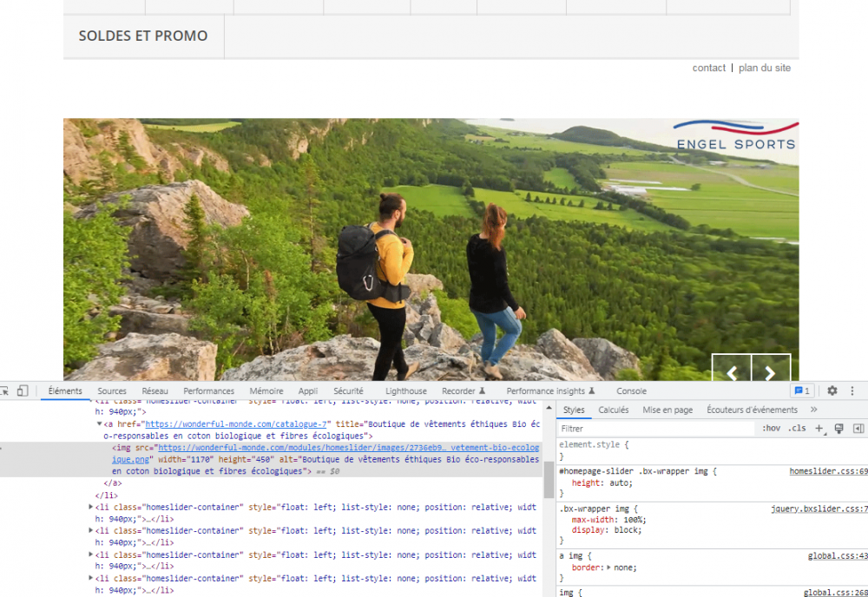This screenshot has width=868, height=597.
Task: Click the DOM panel scroll-up arrow
Action: tap(549, 408)
